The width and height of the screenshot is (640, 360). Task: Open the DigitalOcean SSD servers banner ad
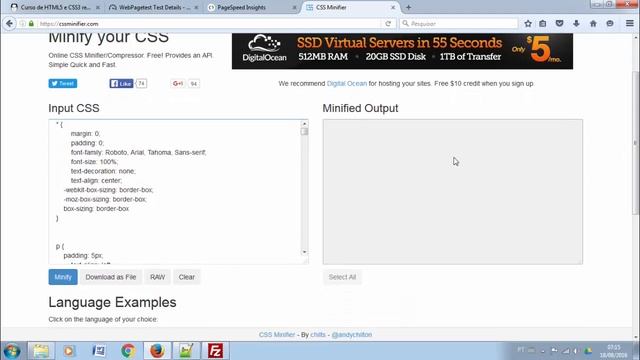402,51
